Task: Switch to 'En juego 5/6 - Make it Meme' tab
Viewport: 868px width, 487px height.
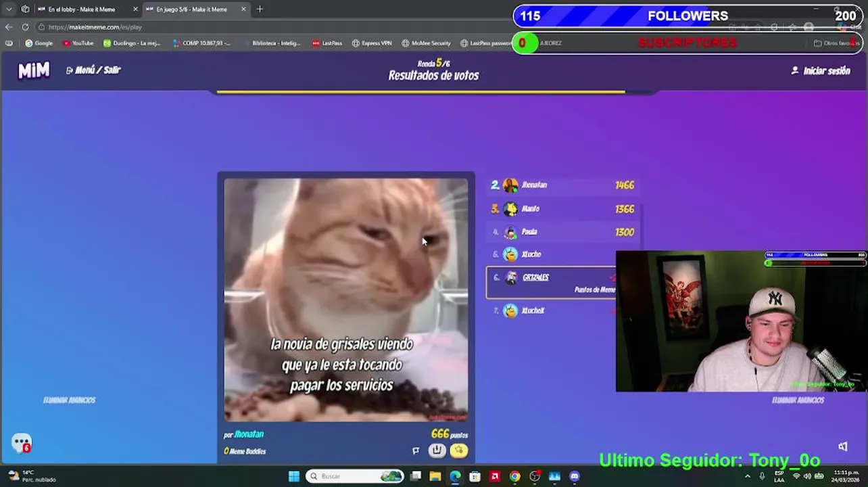Action: (x=196, y=9)
